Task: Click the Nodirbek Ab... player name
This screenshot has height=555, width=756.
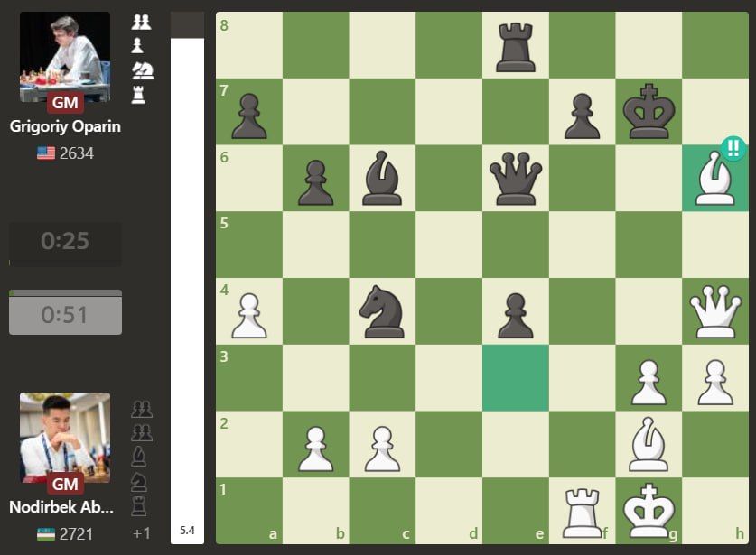Action: point(61,507)
